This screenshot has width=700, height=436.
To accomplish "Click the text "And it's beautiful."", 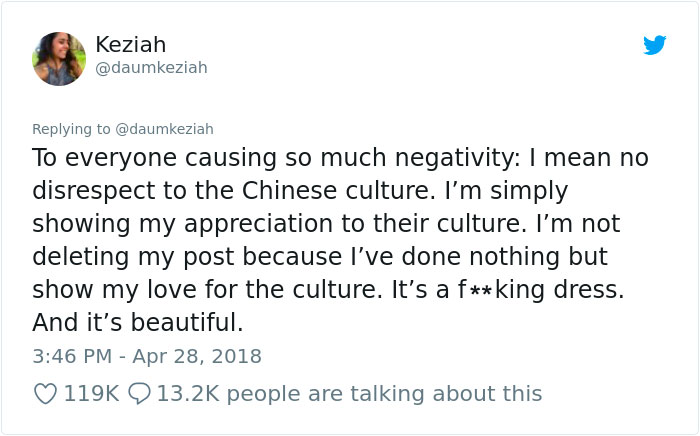I will pyautogui.click(x=138, y=323).
